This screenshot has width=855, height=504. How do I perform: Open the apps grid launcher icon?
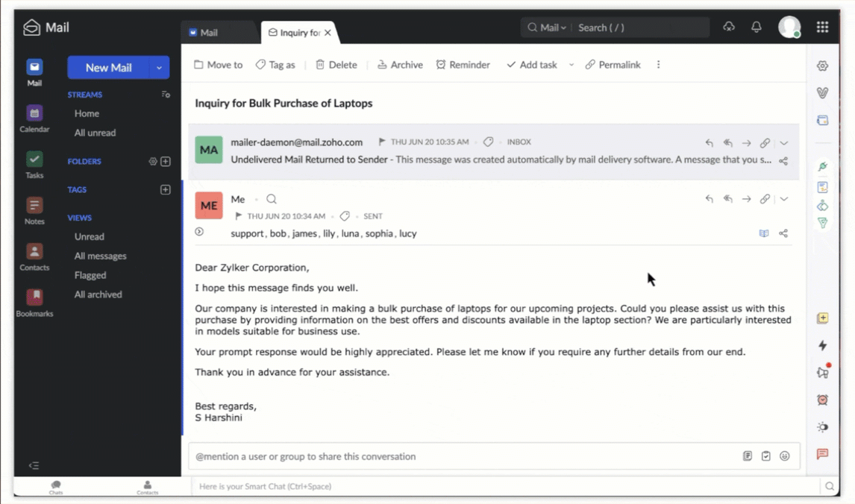coord(822,28)
